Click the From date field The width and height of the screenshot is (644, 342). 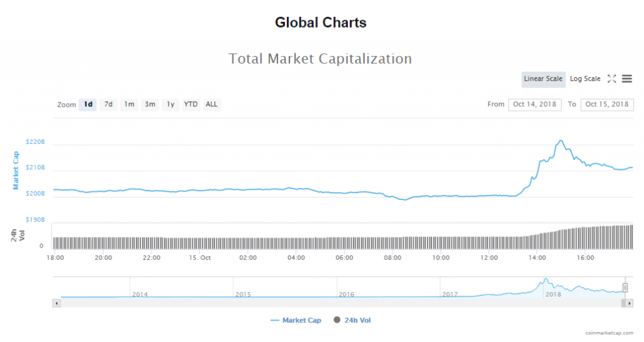pyautogui.click(x=535, y=104)
